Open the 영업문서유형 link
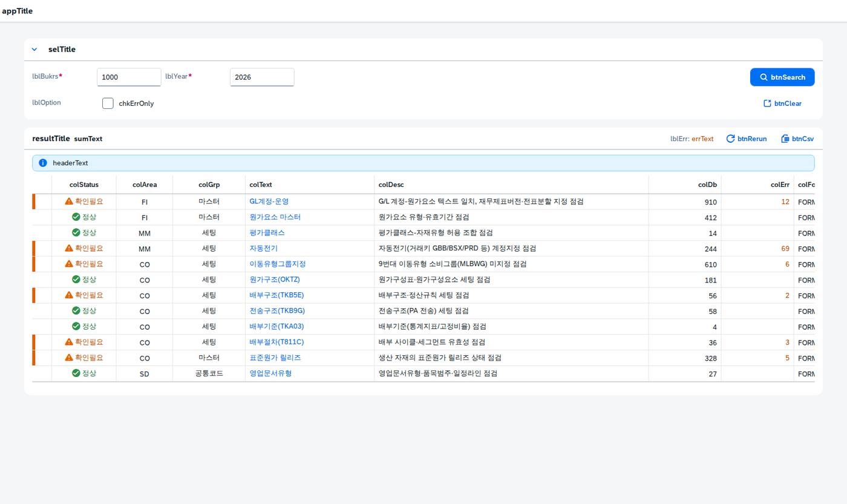847x504 pixels. click(x=270, y=373)
